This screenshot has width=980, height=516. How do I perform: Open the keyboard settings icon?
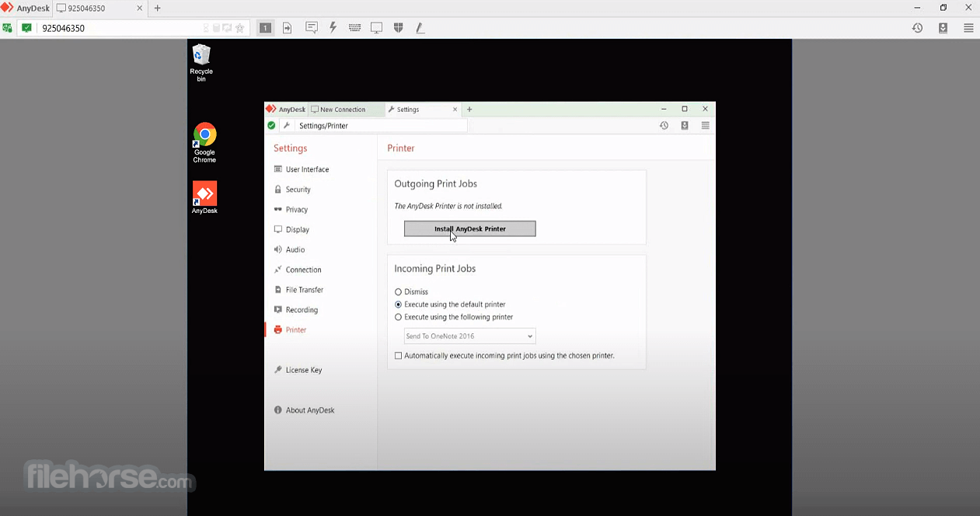[x=354, y=28]
